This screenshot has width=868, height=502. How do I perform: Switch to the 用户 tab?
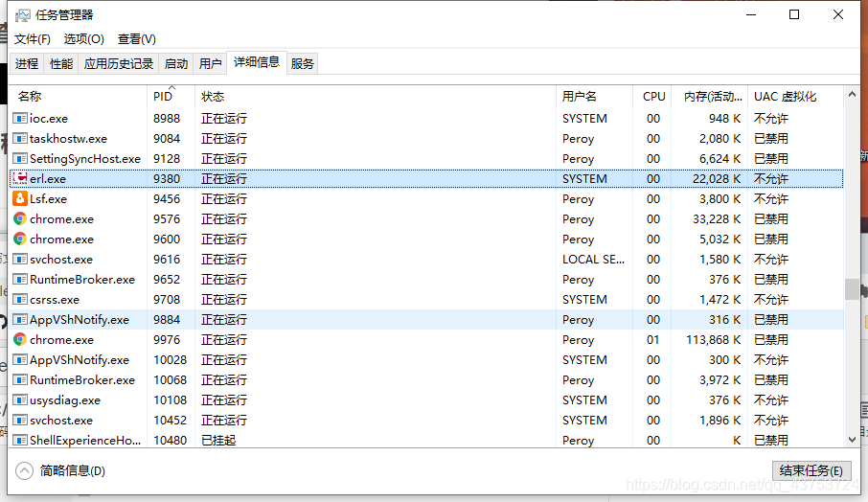[x=211, y=63]
